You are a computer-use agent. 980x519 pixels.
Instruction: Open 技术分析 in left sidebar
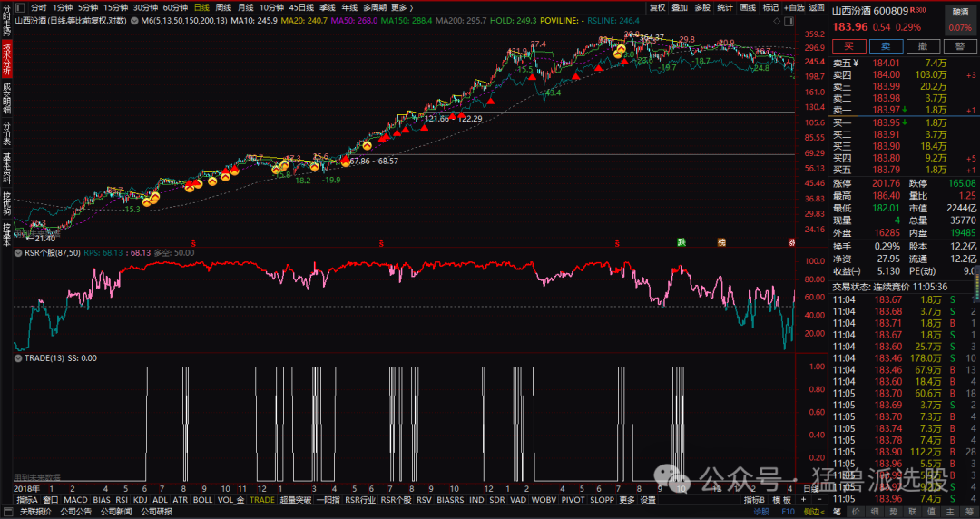tap(6, 60)
